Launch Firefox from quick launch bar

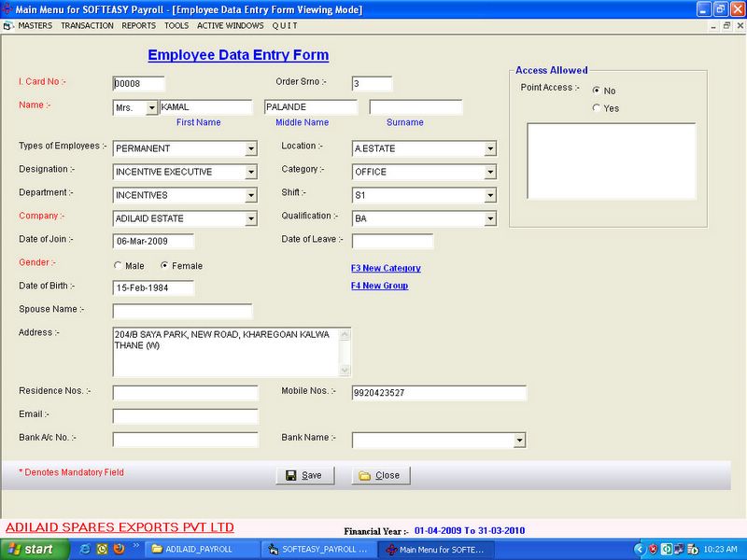click(x=118, y=549)
